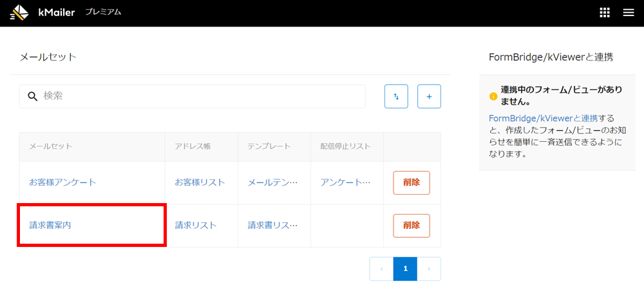Open the メールテン… template link
This screenshot has width=644, height=303.
point(272,182)
